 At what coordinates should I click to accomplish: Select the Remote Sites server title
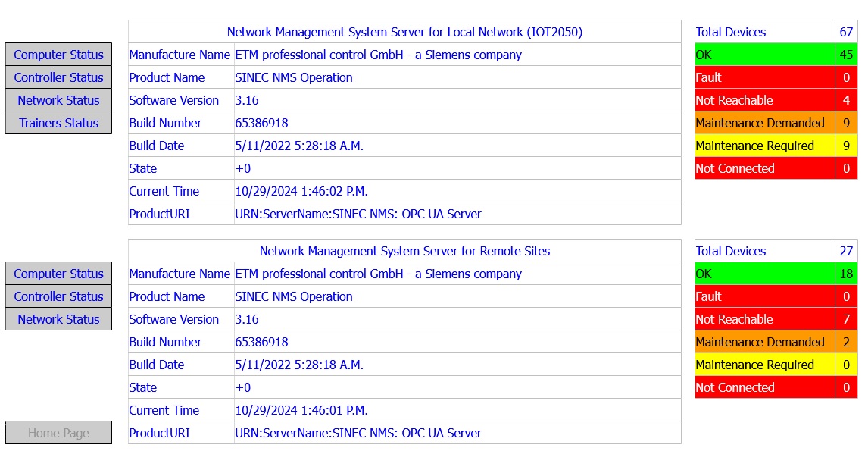[404, 251]
